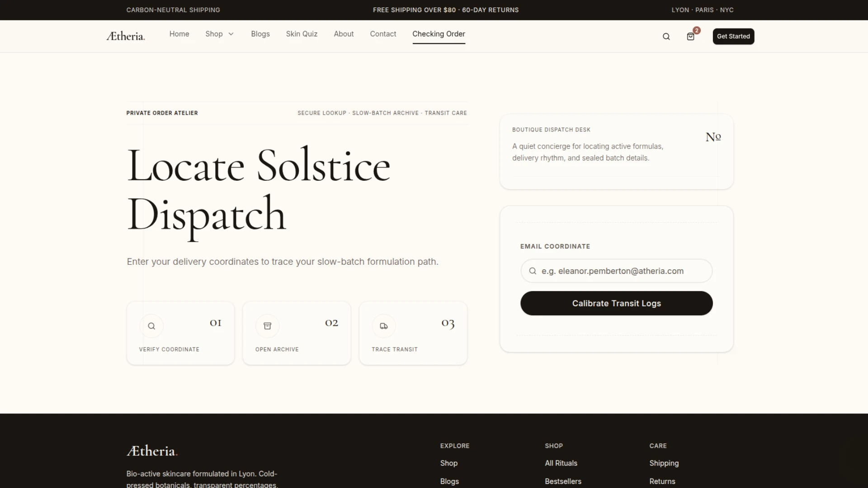Click the "PRIVATE ORDER ATELIER" label

[162, 113]
